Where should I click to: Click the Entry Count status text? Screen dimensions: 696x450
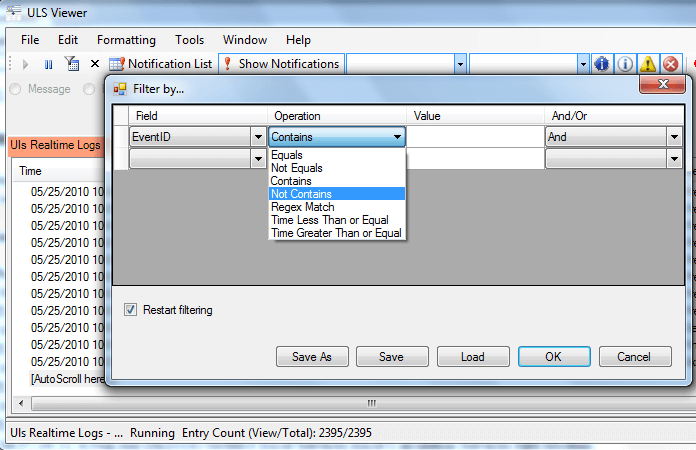coord(277,433)
